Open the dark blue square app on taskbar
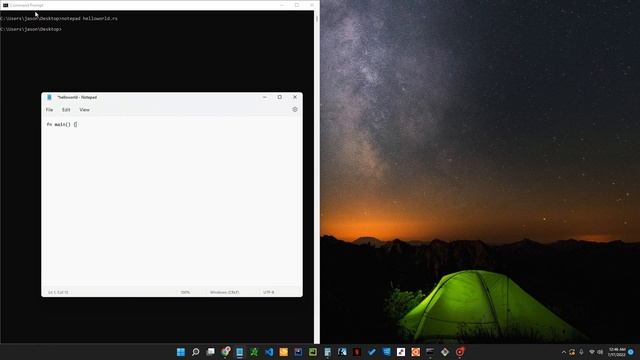The image size is (640, 360). pyautogui.click(x=298, y=352)
